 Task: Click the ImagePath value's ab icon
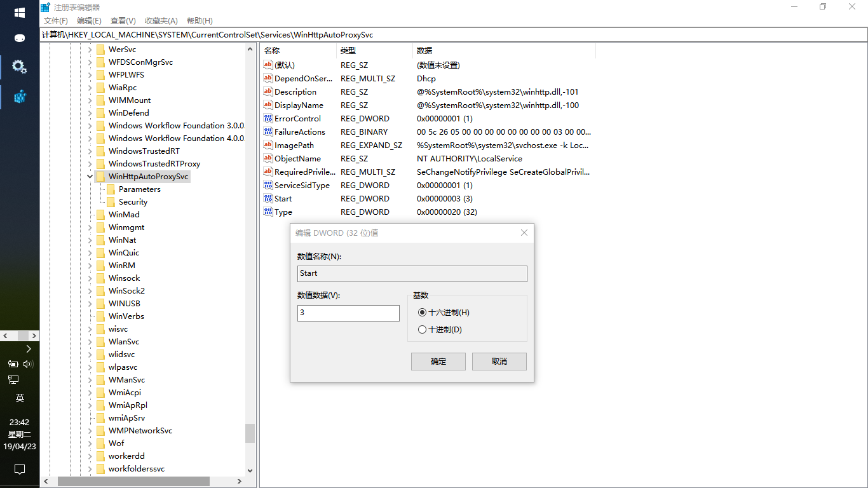coord(268,146)
